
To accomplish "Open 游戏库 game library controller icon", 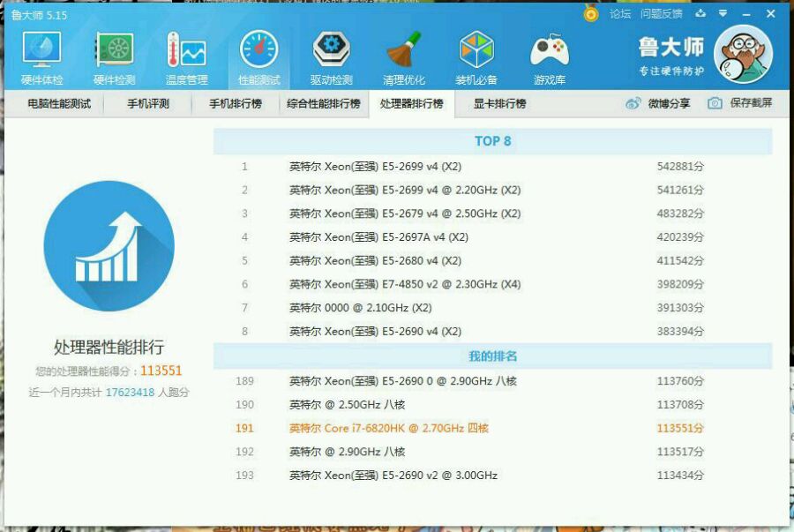I will click(550, 57).
